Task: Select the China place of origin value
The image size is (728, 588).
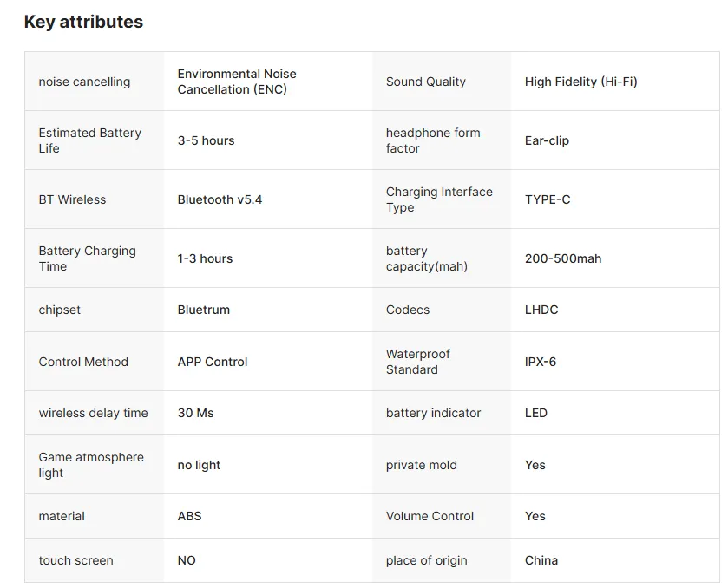Action: tap(541, 560)
